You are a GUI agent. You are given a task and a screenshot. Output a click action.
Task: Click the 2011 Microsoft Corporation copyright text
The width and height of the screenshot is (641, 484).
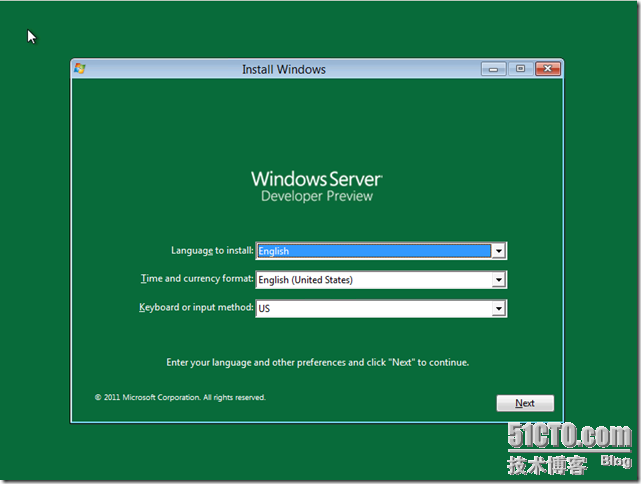[180, 397]
